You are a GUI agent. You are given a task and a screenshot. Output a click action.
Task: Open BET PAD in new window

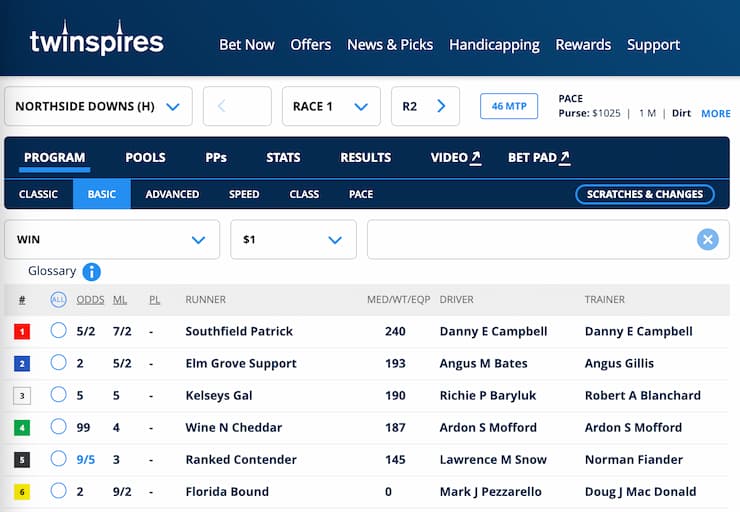pyautogui.click(x=539, y=158)
